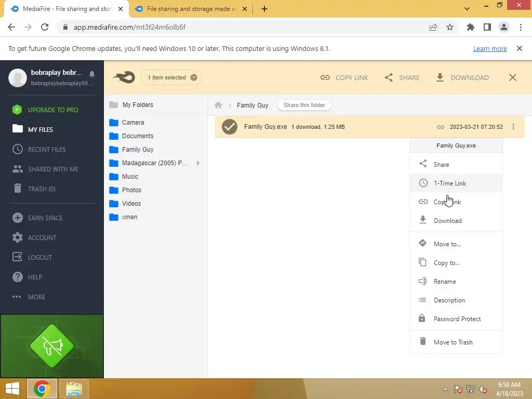Open the Documents folder
The width and height of the screenshot is (532, 399).
pos(131,136)
